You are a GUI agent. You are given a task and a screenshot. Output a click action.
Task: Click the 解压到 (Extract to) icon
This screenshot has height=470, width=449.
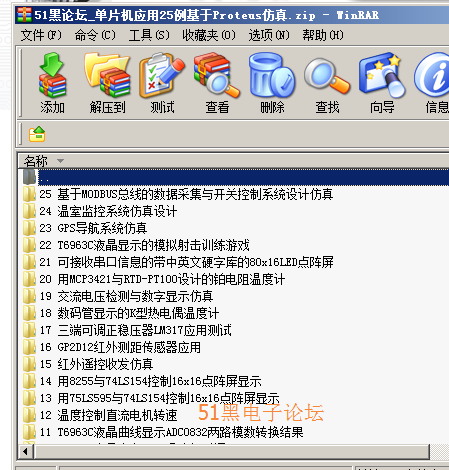click(107, 76)
